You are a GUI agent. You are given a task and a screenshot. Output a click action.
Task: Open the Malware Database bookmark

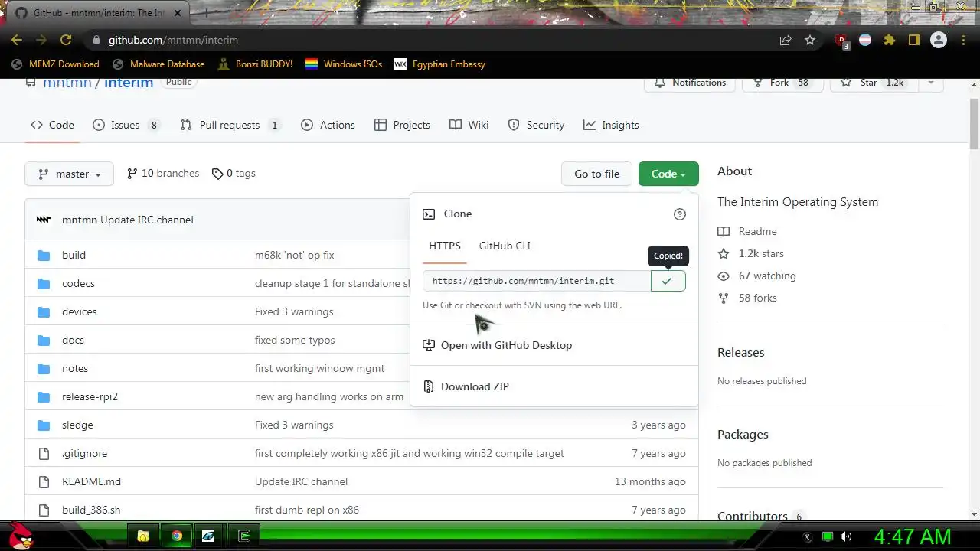(x=158, y=64)
